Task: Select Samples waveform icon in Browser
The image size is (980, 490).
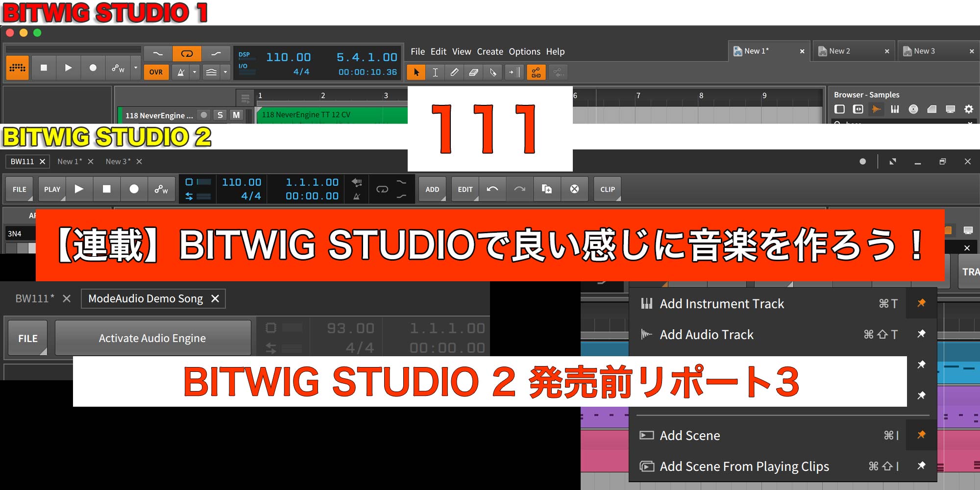Action: coord(876,109)
